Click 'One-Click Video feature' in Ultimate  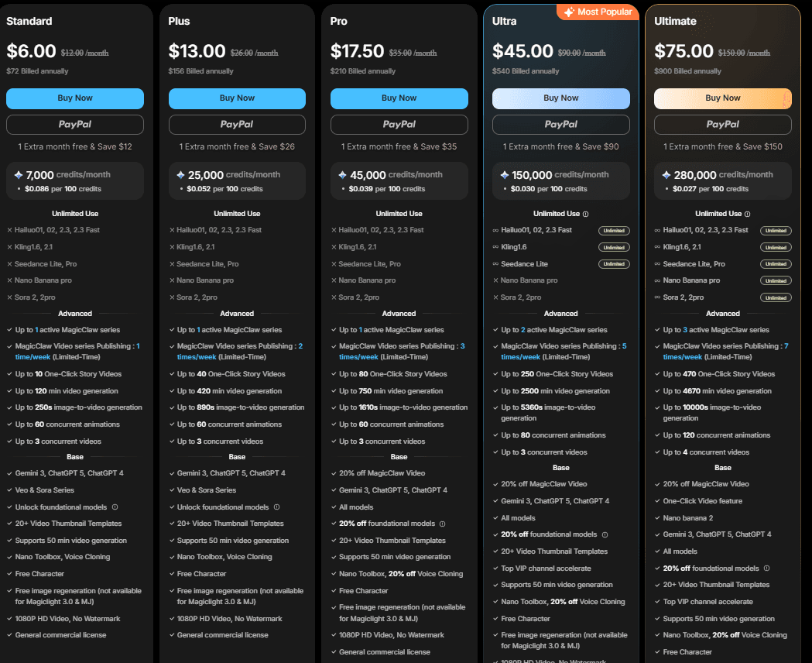pos(703,501)
